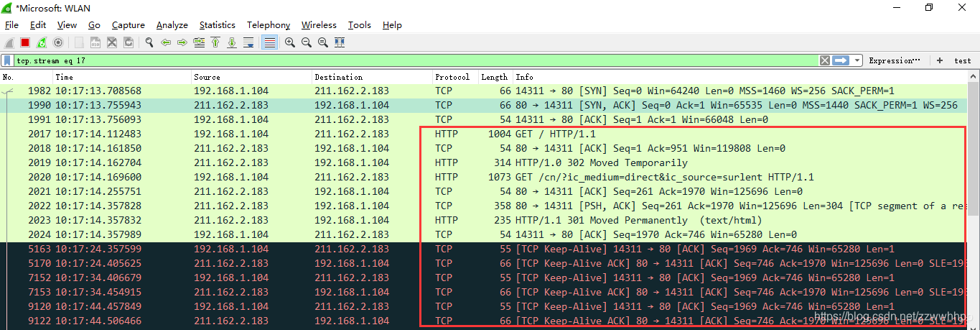Zoom in on packet list text
Viewport: 980px width, 330px height.
tap(290, 42)
